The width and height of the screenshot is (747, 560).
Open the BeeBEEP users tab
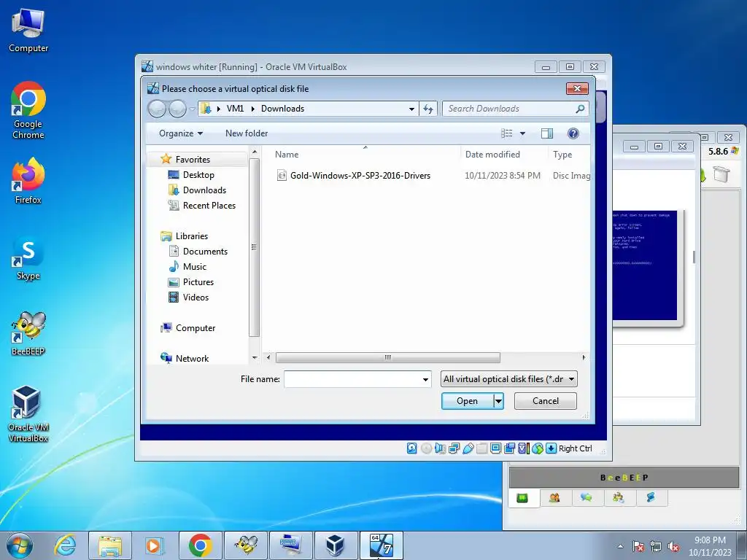(554, 498)
